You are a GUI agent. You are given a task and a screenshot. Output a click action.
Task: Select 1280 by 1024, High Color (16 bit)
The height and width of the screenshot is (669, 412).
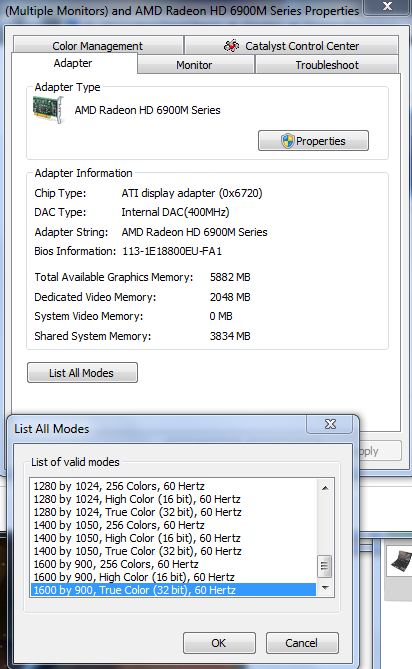(x=173, y=499)
